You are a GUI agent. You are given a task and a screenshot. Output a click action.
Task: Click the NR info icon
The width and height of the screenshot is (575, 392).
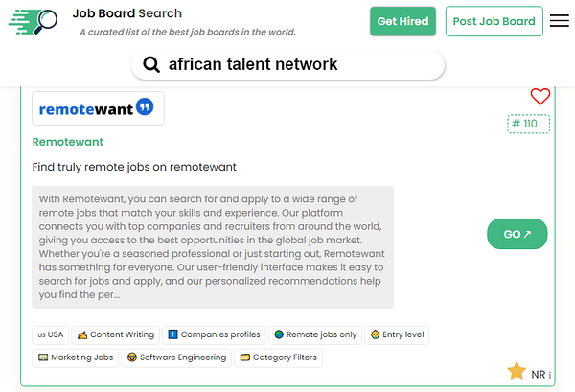tap(550, 374)
